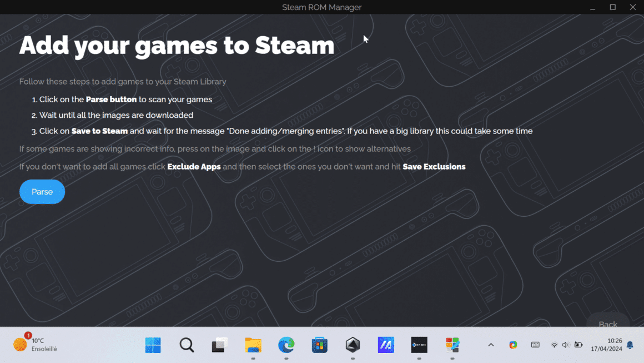Maximize the Steam ROM Manager window
This screenshot has height=363, width=644.
[x=613, y=7]
